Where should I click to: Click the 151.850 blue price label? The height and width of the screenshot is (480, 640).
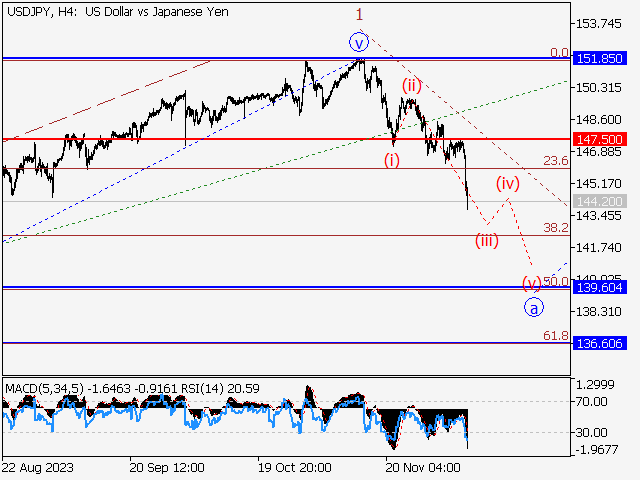tap(599, 58)
